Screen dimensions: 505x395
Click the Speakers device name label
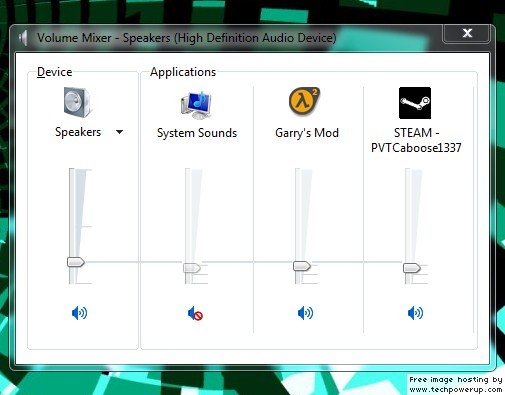[78, 132]
